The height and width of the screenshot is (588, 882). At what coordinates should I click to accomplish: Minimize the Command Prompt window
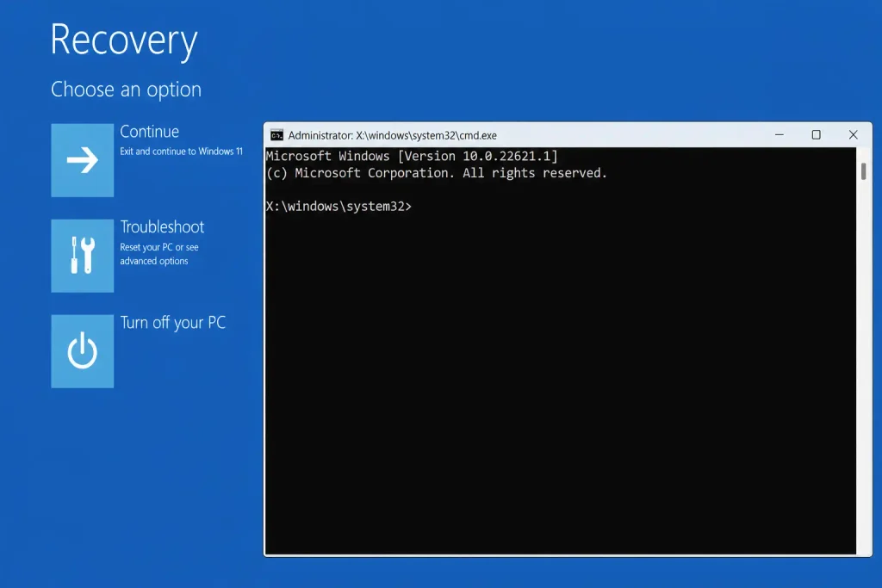pyautogui.click(x=779, y=135)
